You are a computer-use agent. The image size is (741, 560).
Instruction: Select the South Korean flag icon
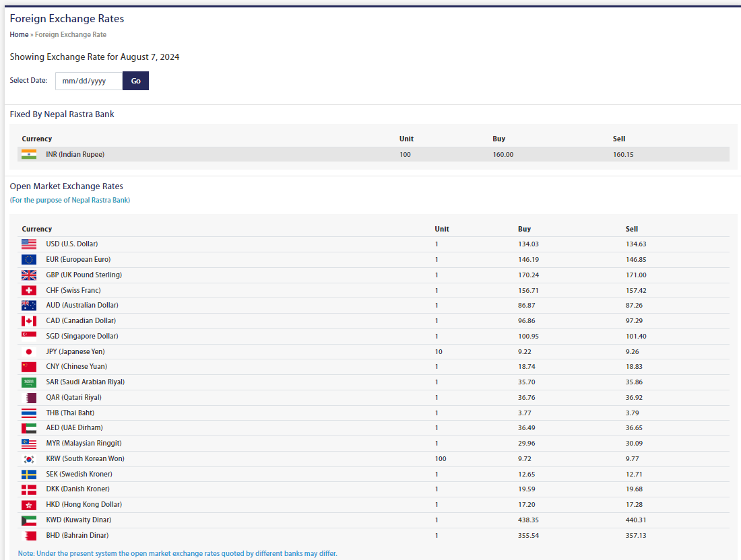pyautogui.click(x=29, y=459)
